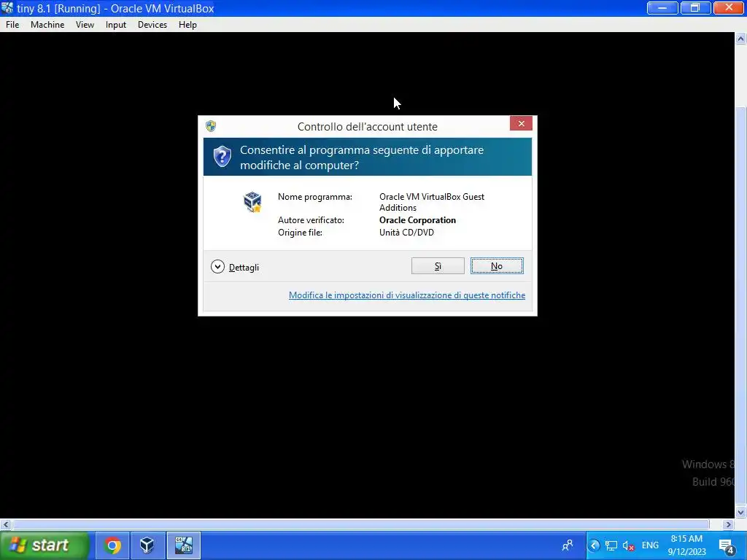Close the UAC dialog with red X
747x560 pixels.
pos(521,123)
